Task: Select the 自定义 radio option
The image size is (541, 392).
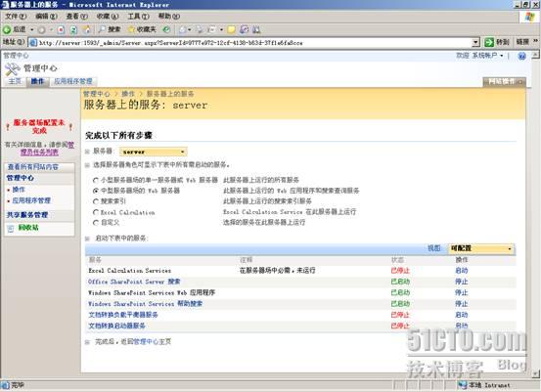Action: [96, 223]
